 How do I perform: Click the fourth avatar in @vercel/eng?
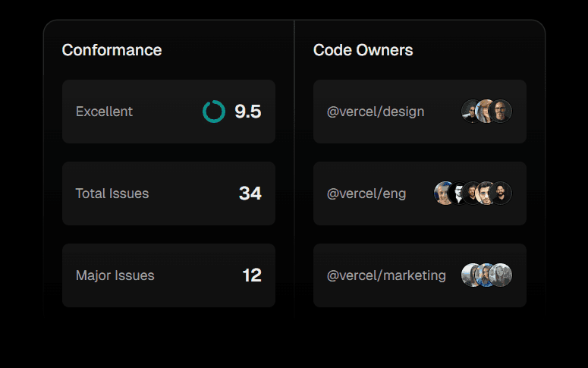coord(485,193)
